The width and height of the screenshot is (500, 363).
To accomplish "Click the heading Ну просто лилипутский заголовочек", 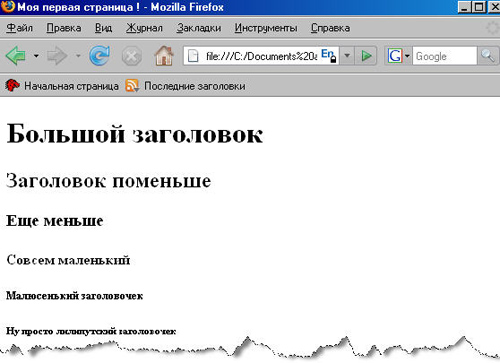I will click(91, 331).
